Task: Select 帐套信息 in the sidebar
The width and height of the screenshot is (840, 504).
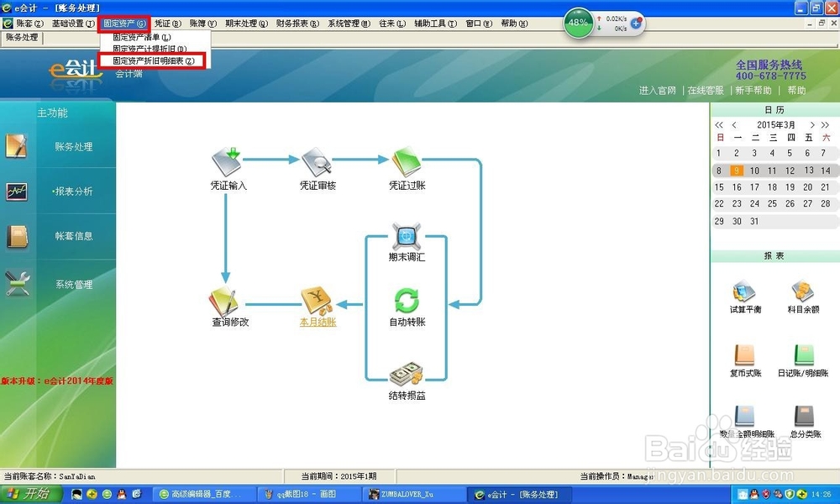Action: tap(73, 236)
